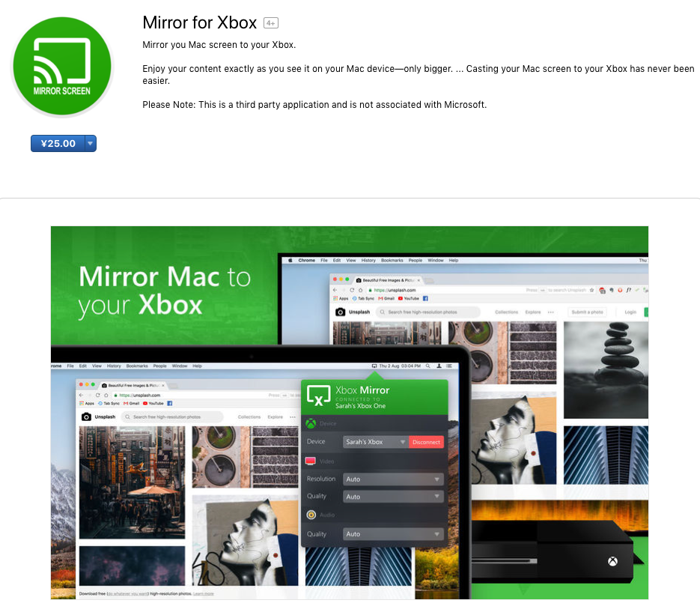Screen dimensions: 700x609
Task: Click the reload icon in the laptop's browser
Action: [97, 396]
